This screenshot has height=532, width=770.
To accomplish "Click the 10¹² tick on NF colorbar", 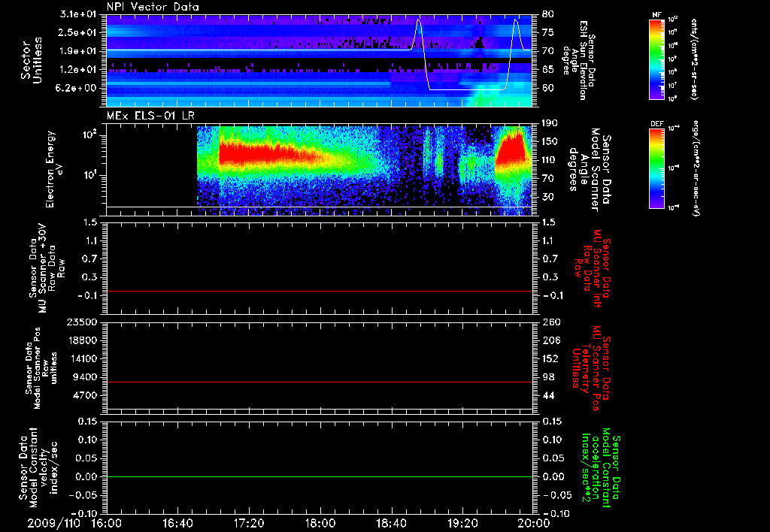I will (672, 19).
